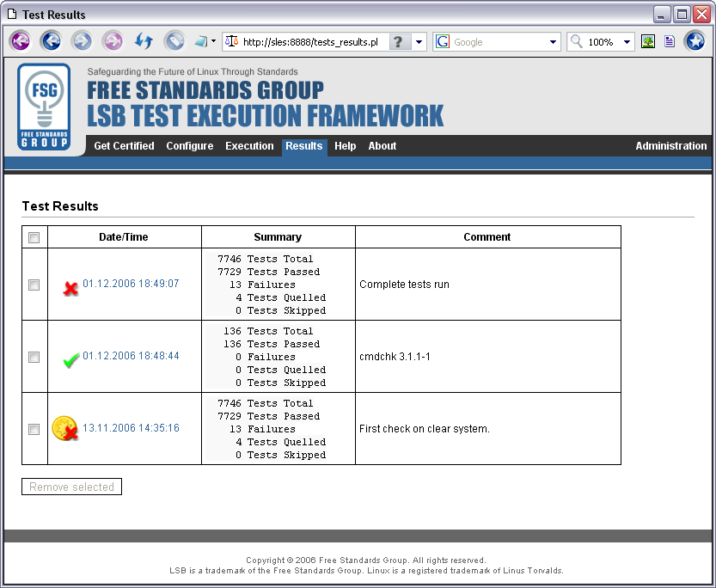Click the Fast Forward purple arrow button

(113, 41)
